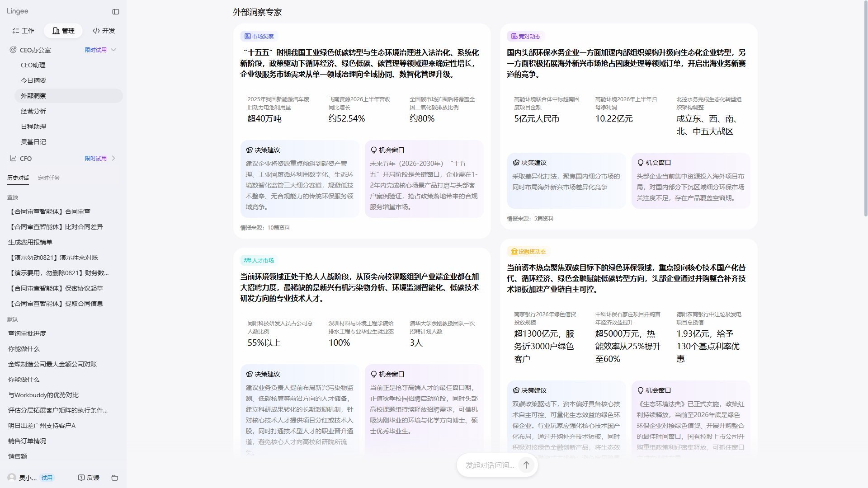Open 反馈 feedback button
Image resolution: width=868 pixels, height=488 pixels.
coord(89,478)
